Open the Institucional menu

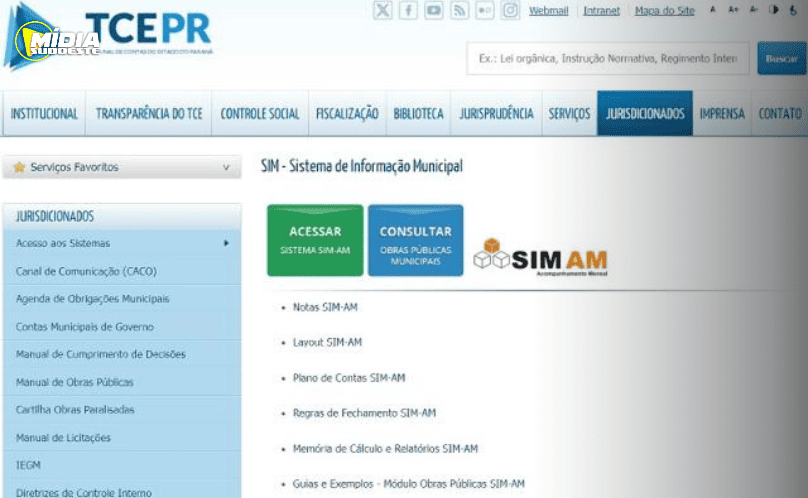(x=44, y=113)
